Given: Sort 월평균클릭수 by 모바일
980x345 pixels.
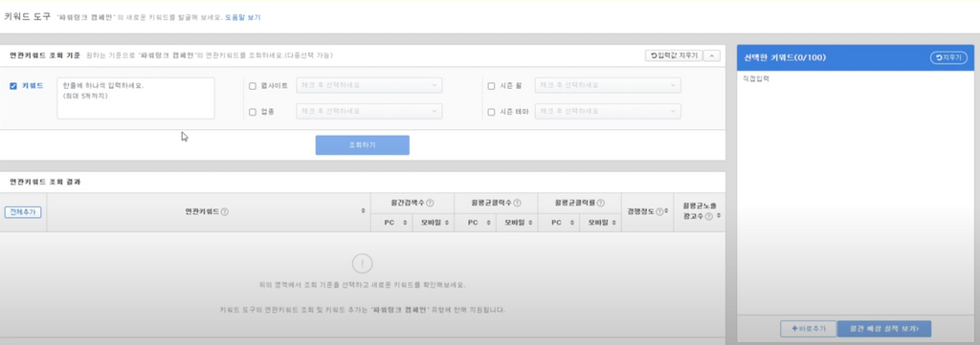Looking at the screenshot, I should tap(530, 223).
